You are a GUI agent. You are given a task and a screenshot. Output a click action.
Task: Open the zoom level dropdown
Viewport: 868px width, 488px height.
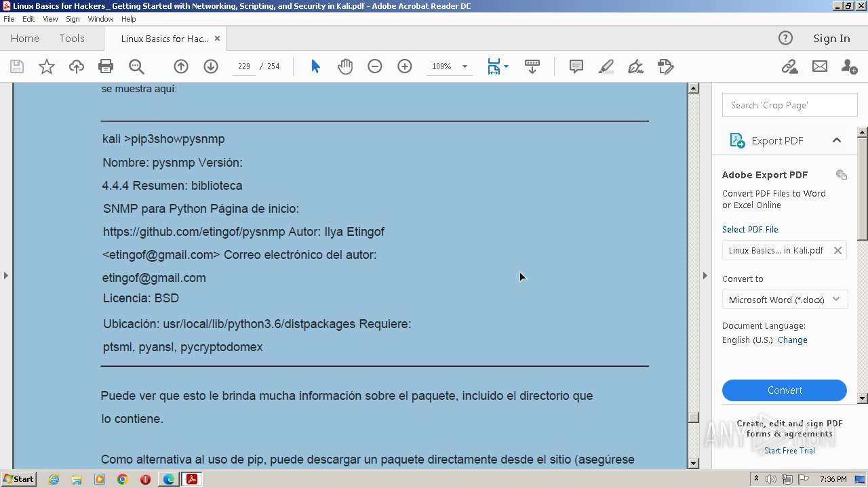click(465, 66)
